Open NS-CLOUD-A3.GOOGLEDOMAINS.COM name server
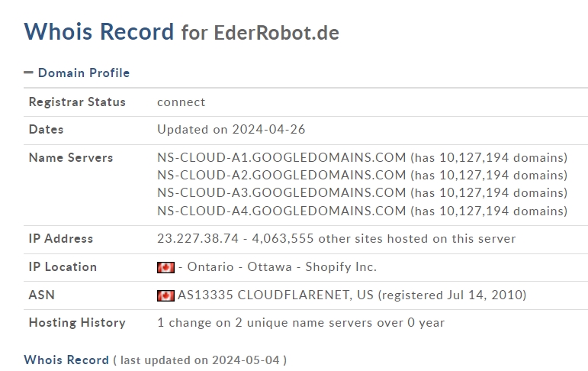This screenshot has width=588, height=371. click(x=281, y=192)
